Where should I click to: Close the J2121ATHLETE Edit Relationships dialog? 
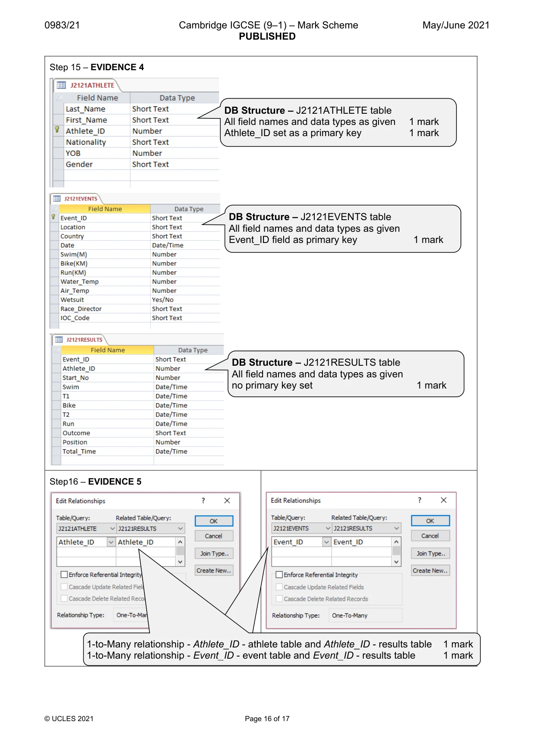[227, 500]
